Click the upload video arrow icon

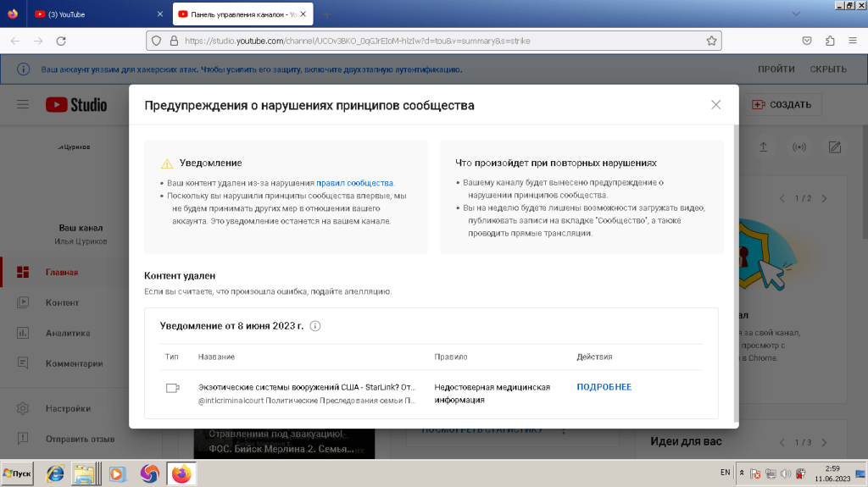(x=763, y=147)
